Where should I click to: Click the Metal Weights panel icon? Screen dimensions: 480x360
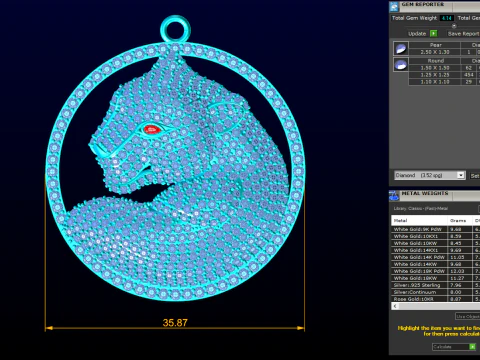394,196
